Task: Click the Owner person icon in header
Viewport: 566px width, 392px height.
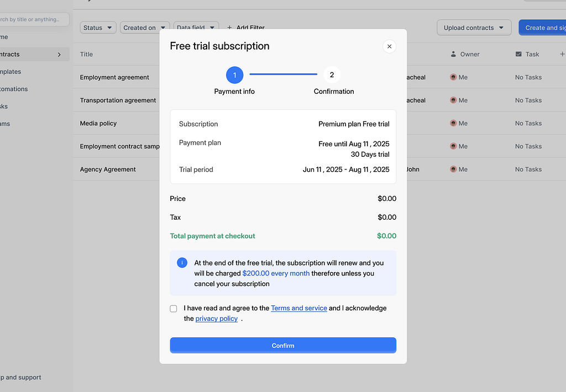Action: 453,54
